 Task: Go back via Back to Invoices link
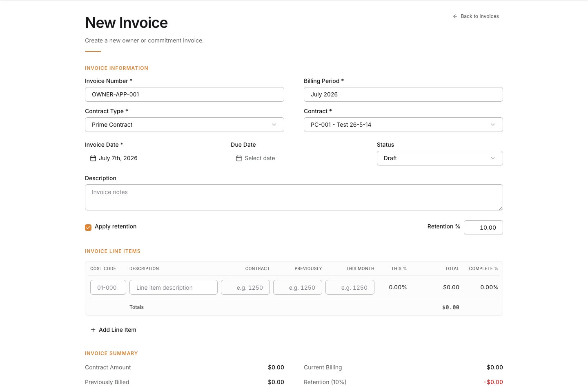point(476,16)
